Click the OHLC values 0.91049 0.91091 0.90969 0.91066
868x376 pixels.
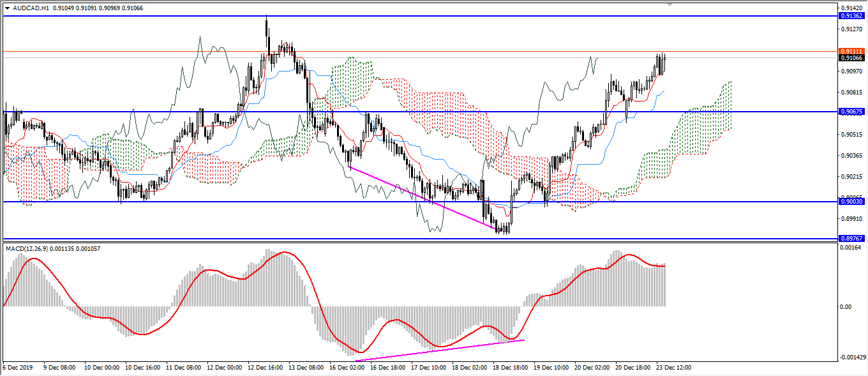tap(96, 8)
